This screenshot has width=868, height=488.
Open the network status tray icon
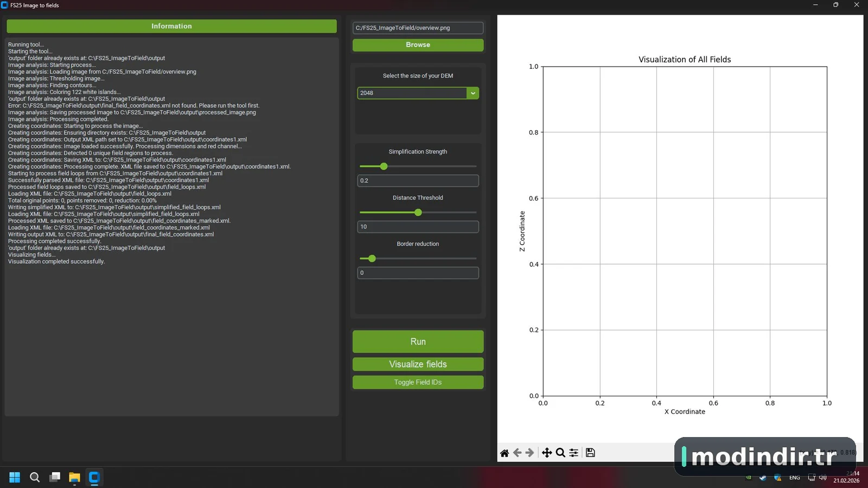[x=812, y=478]
